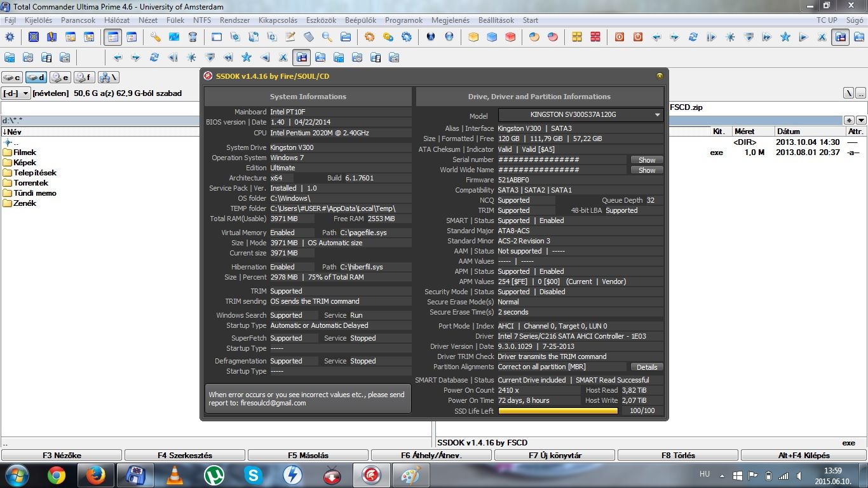Select drive d button

click(36, 78)
